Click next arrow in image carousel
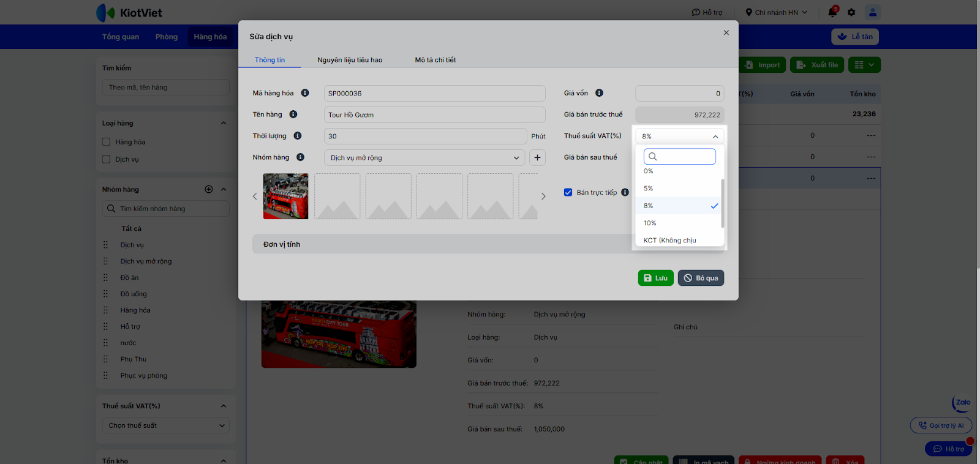 click(x=543, y=196)
